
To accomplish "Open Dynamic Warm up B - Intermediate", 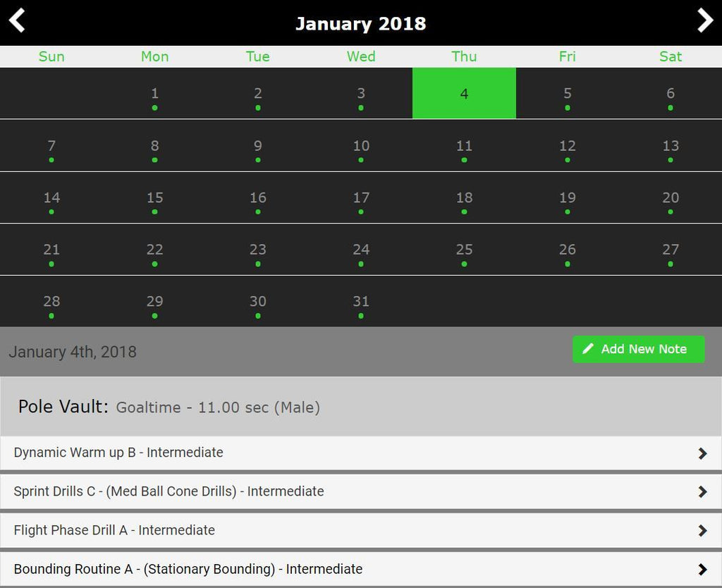I will 361,453.
